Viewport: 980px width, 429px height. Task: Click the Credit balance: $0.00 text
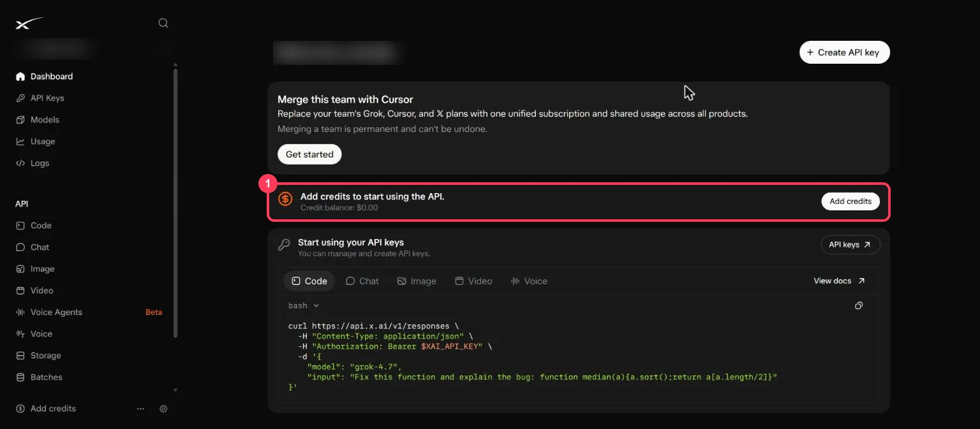coord(339,208)
